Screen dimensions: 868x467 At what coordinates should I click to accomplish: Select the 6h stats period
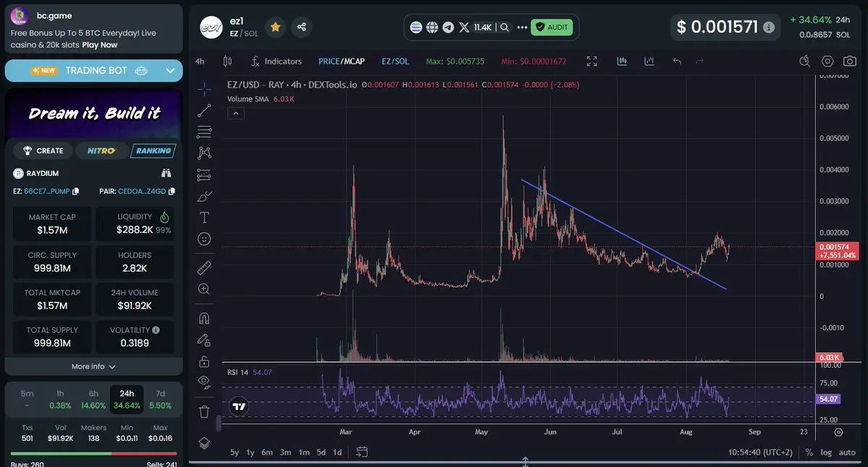coord(93,399)
